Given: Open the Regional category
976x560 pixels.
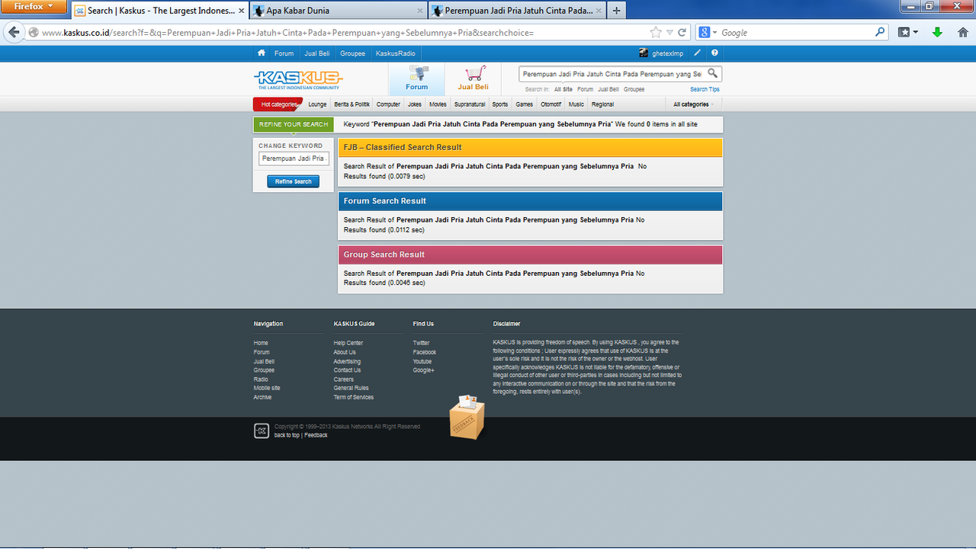Looking at the screenshot, I should click(x=602, y=104).
